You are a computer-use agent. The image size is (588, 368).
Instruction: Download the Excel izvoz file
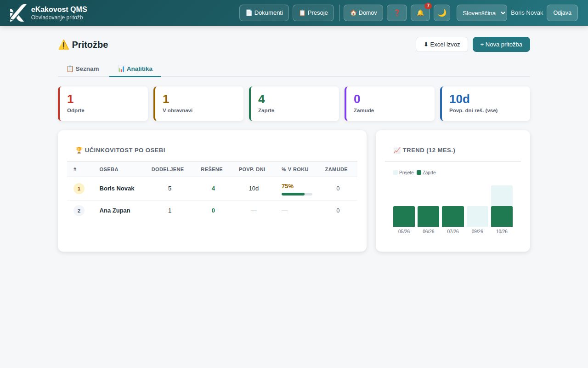pyautogui.click(x=442, y=45)
